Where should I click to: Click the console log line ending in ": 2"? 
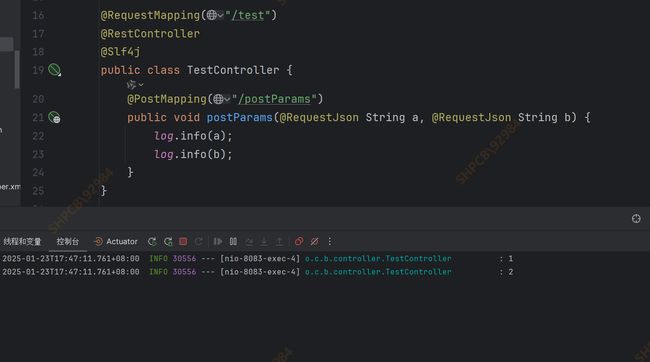point(258,272)
